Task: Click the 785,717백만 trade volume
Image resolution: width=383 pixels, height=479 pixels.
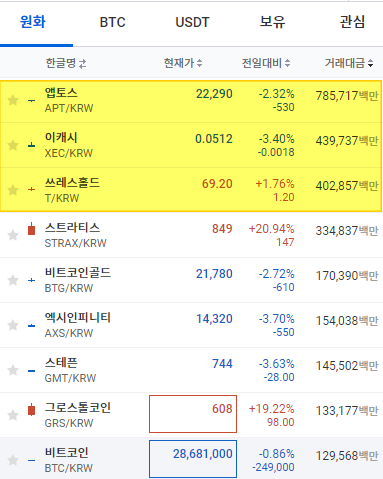Action: coord(347,96)
